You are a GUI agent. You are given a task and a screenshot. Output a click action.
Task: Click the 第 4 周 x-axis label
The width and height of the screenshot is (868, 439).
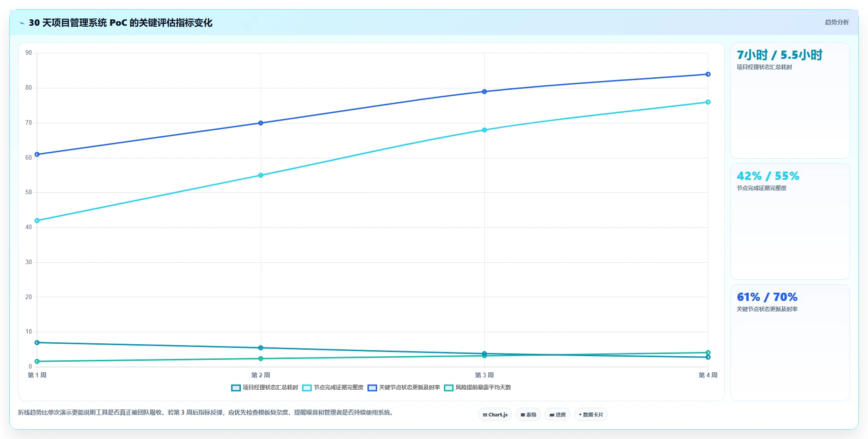(x=708, y=375)
